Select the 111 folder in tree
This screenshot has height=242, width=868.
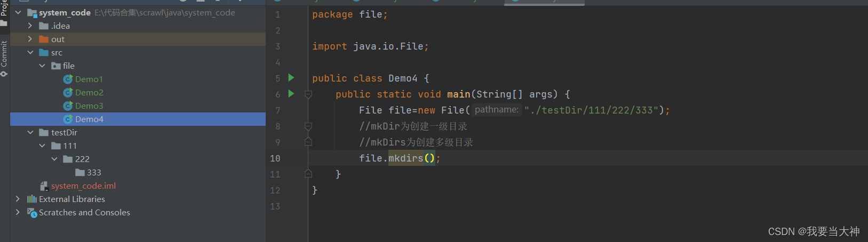pos(70,146)
